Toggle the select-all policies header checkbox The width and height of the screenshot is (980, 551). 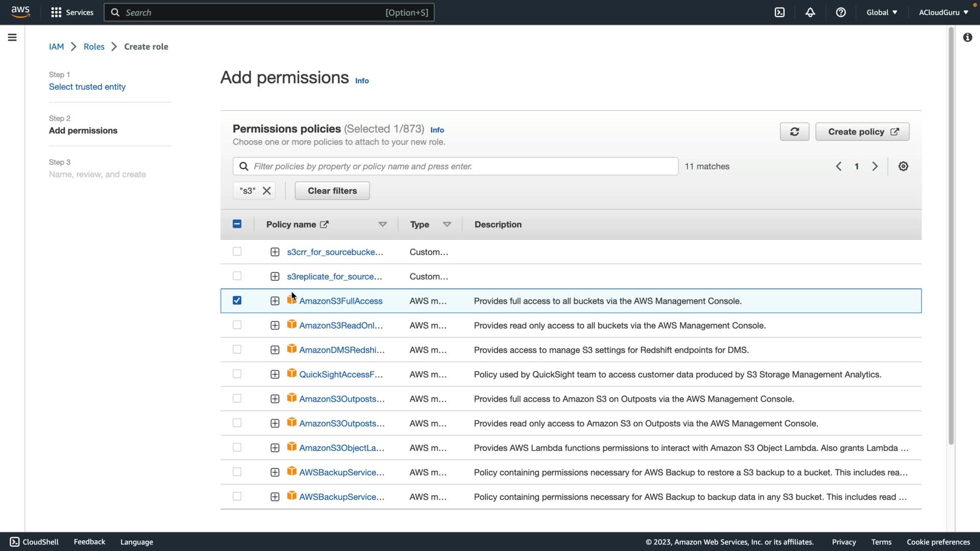(237, 224)
